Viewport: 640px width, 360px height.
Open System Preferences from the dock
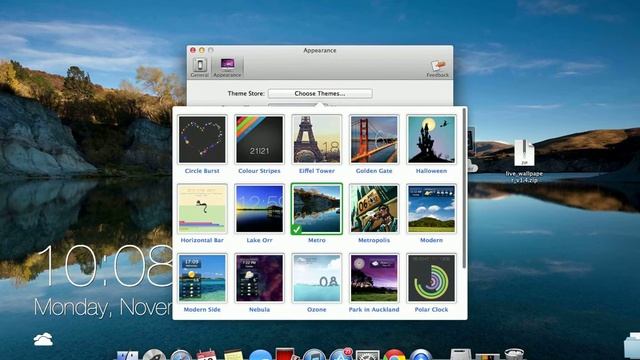367,355
